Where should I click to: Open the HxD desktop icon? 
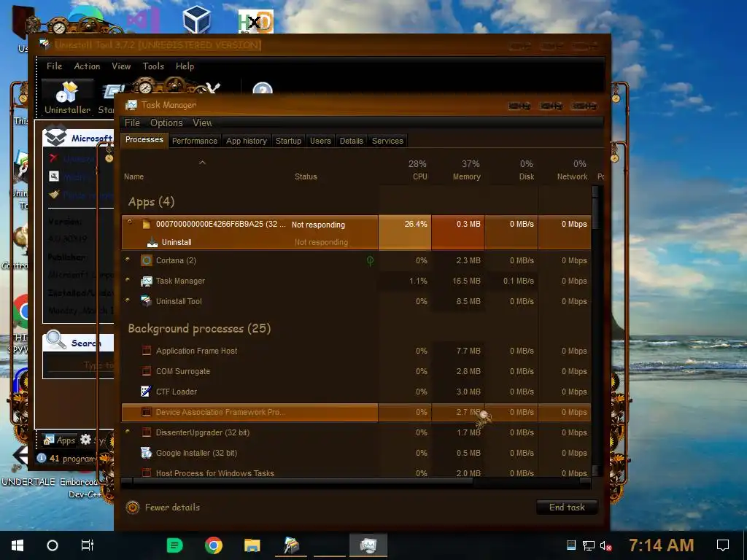point(256,21)
